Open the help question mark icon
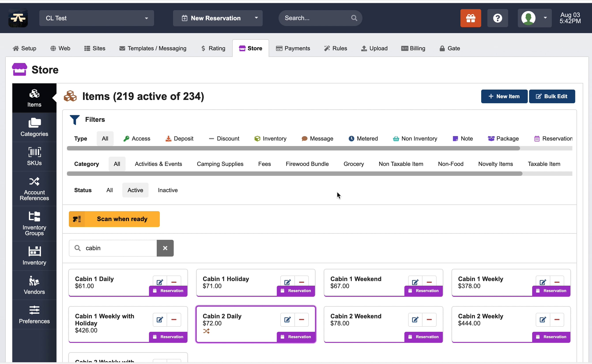Image resolution: width=592 pixels, height=364 pixels. [497, 18]
